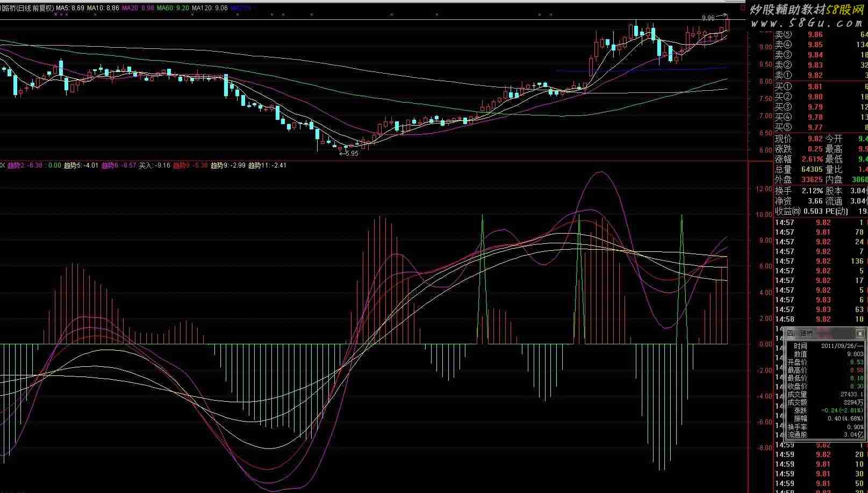Click the 内盘 label

(834, 179)
